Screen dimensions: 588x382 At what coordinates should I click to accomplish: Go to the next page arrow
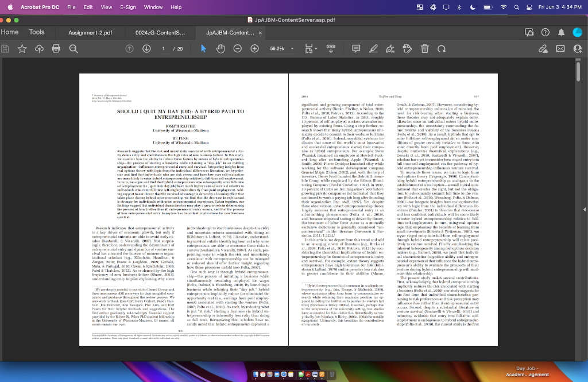(x=146, y=49)
